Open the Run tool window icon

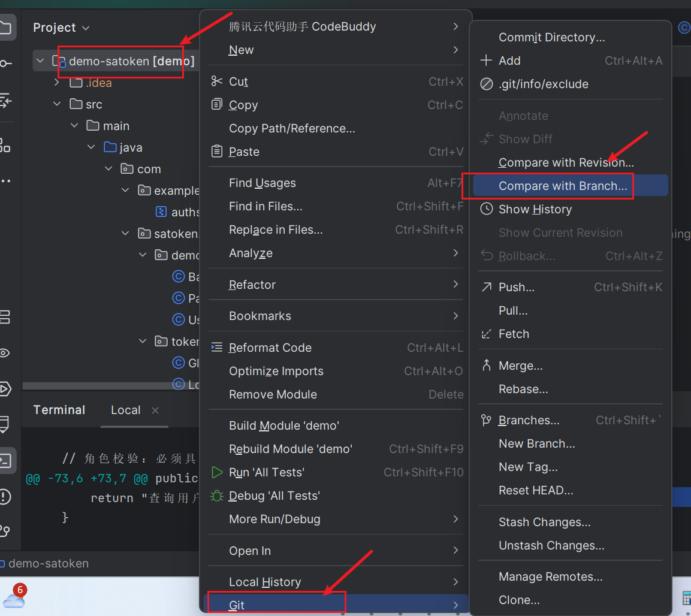pyautogui.click(x=5, y=389)
